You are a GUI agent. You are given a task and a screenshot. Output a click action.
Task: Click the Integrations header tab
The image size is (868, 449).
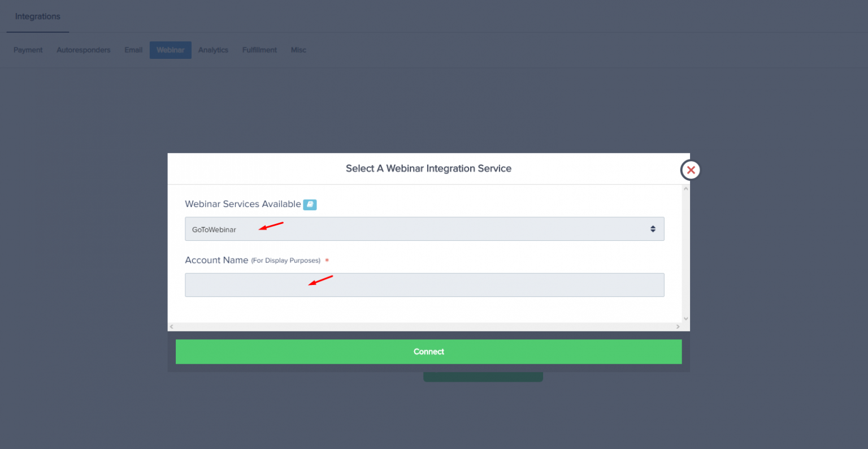37,16
